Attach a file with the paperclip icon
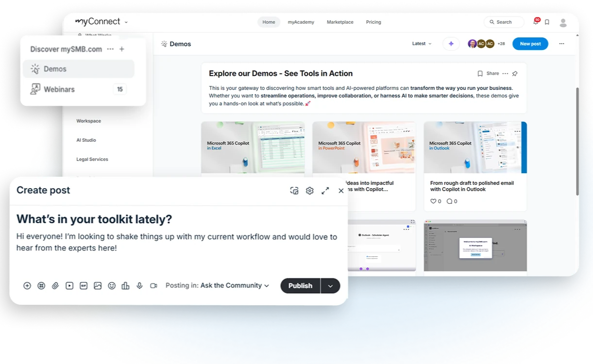The width and height of the screenshot is (593, 364). click(55, 286)
